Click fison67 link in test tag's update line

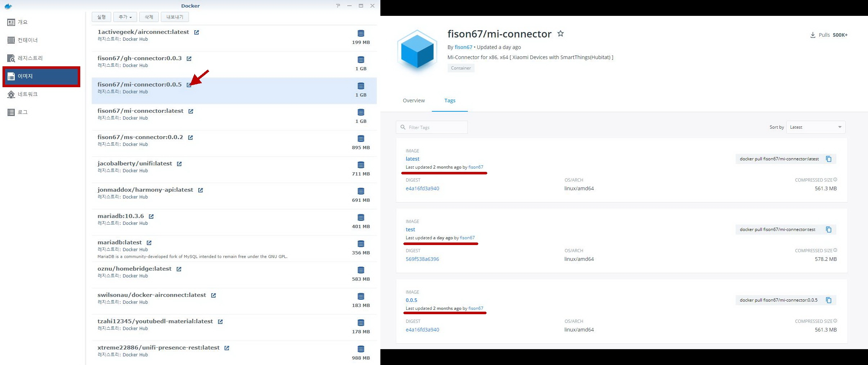467,238
